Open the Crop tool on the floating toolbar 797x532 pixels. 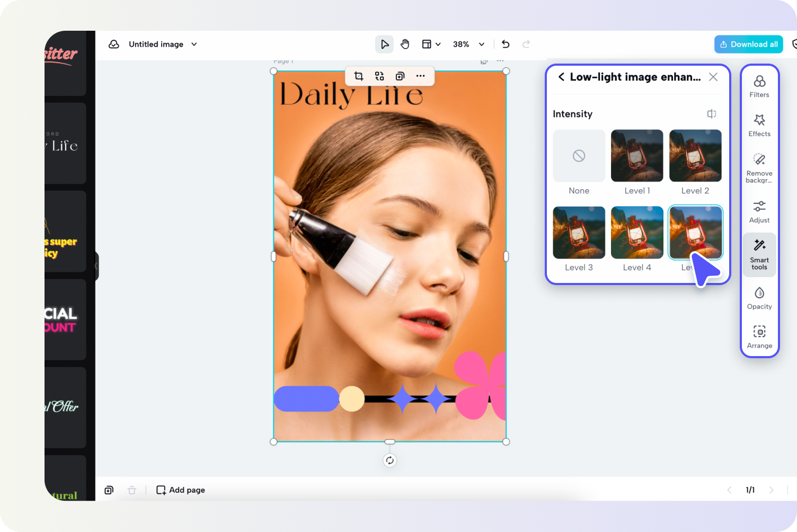click(x=358, y=76)
